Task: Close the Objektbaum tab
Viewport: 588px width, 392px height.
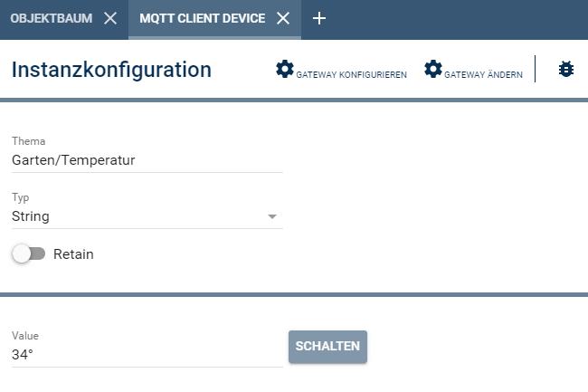Action: (x=110, y=18)
